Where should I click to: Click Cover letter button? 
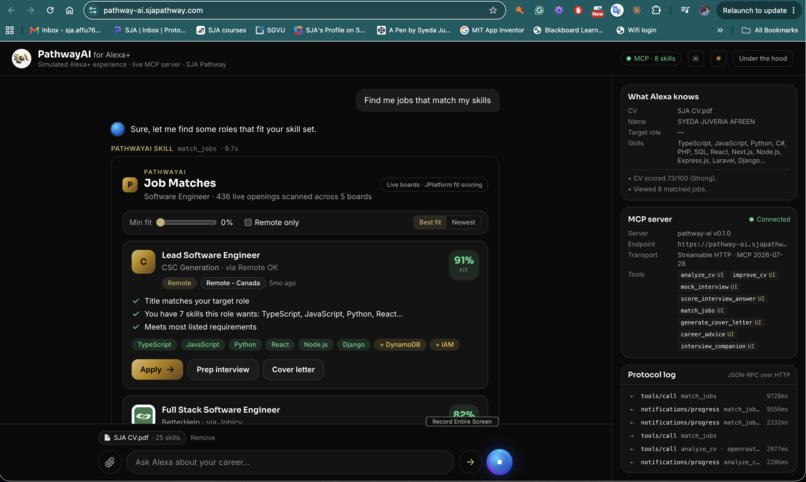[293, 369]
